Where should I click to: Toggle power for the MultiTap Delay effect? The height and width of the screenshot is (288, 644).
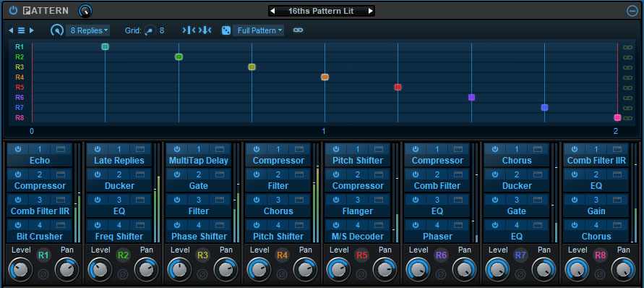[177, 149]
